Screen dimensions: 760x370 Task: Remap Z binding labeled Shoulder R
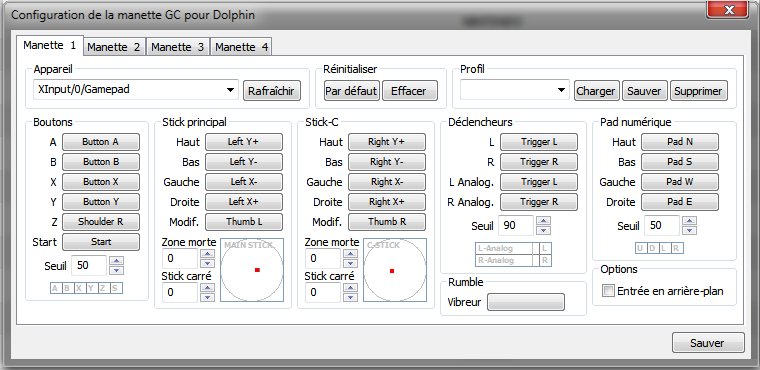pos(101,222)
